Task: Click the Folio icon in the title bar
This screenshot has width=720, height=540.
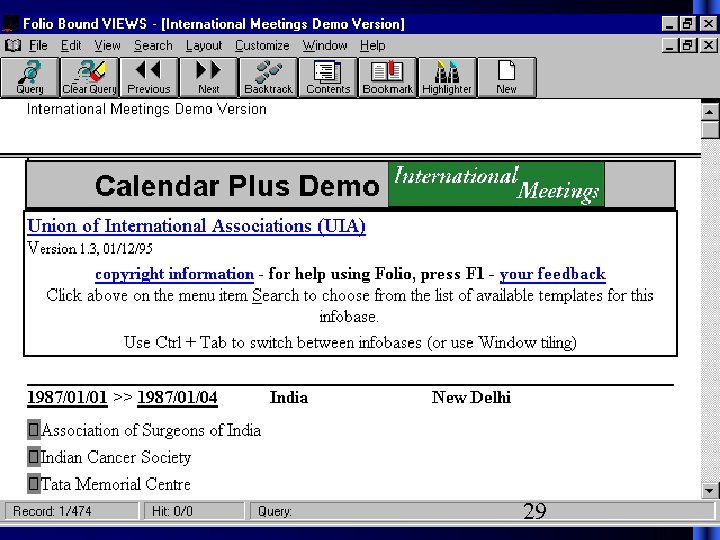Action: click(x=10, y=24)
